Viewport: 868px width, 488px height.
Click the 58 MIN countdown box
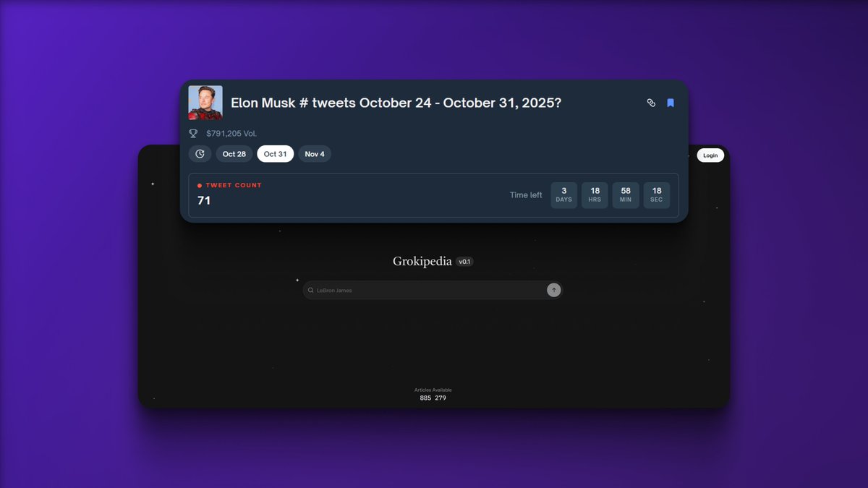(626, 195)
